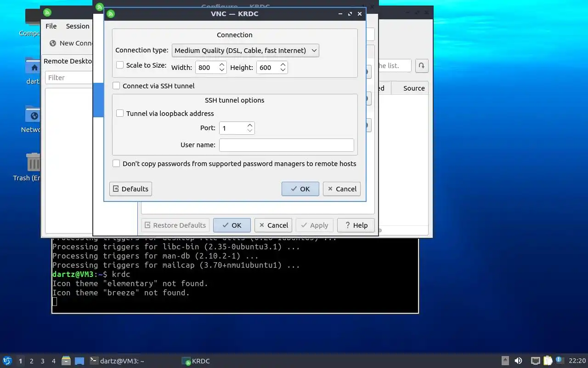The width and height of the screenshot is (588, 368).
Task: Click the globe icon beside New Connection
Action: coord(53,43)
